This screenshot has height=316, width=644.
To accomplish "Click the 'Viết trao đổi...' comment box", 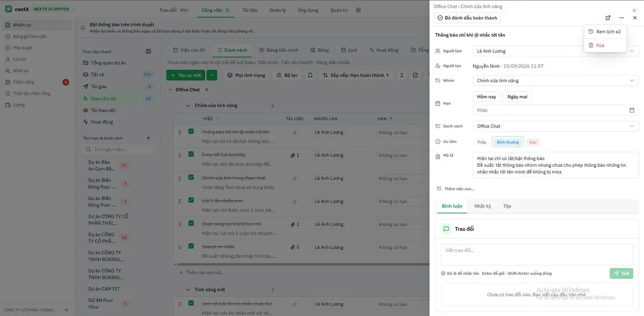I will click(537, 255).
